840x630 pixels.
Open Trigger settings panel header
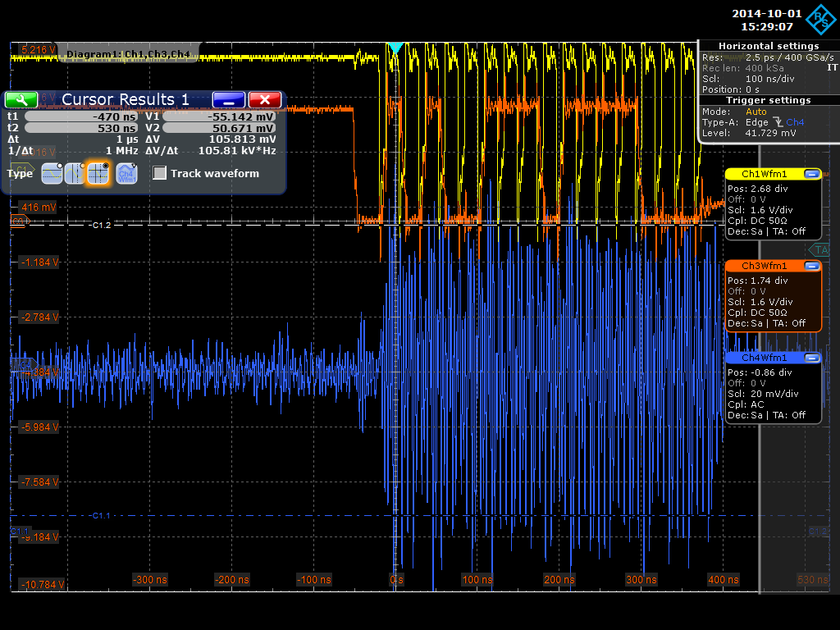tap(768, 100)
